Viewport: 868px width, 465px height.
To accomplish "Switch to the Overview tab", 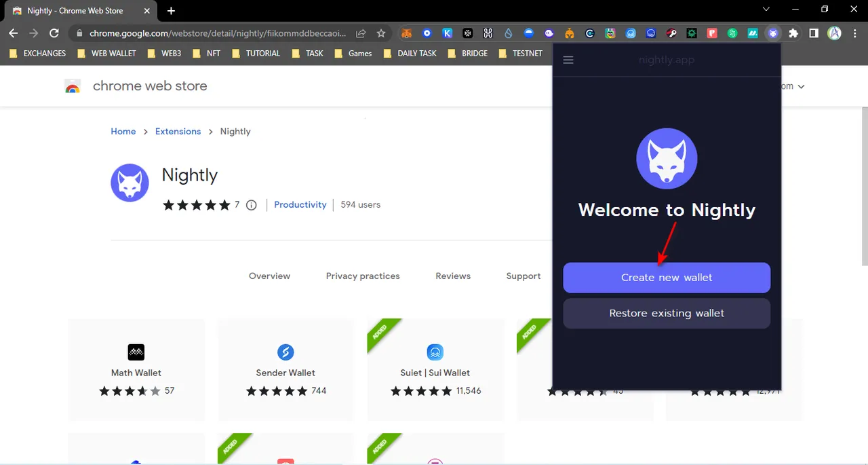I will (269, 276).
